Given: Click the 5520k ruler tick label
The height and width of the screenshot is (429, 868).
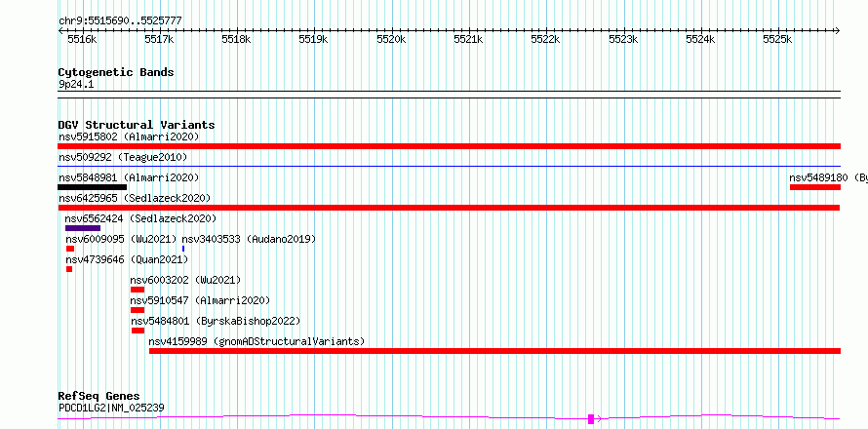Looking at the screenshot, I should 391,39.
